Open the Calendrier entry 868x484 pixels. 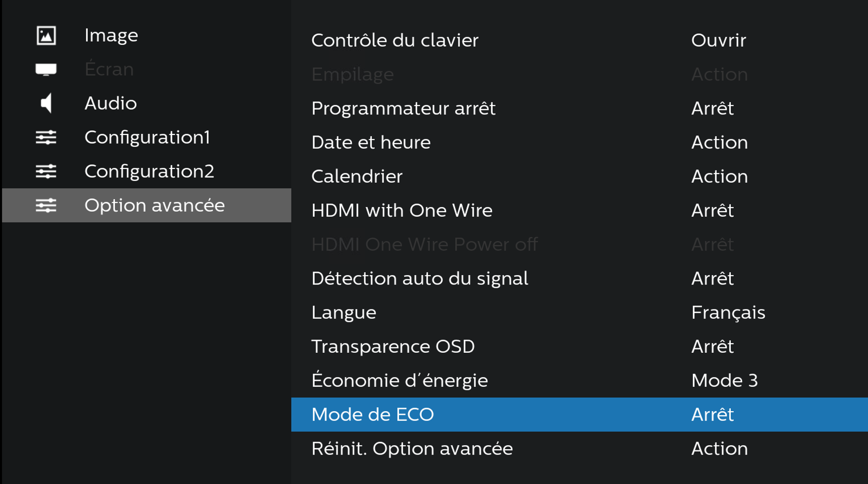click(357, 176)
